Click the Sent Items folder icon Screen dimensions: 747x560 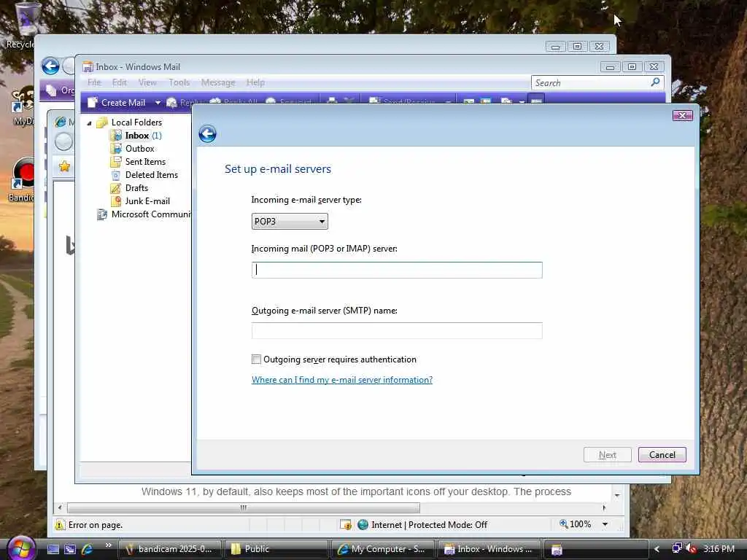coord(116,162)
